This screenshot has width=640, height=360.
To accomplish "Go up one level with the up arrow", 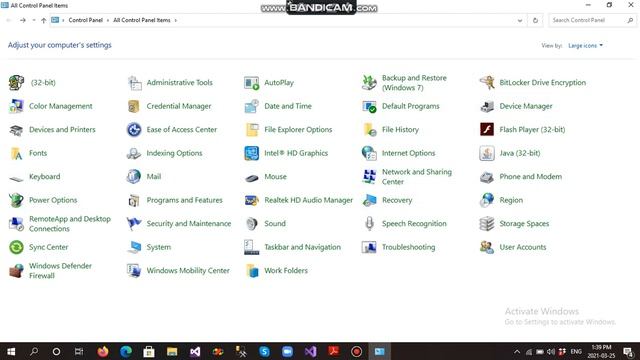I will tap(44, 20).
